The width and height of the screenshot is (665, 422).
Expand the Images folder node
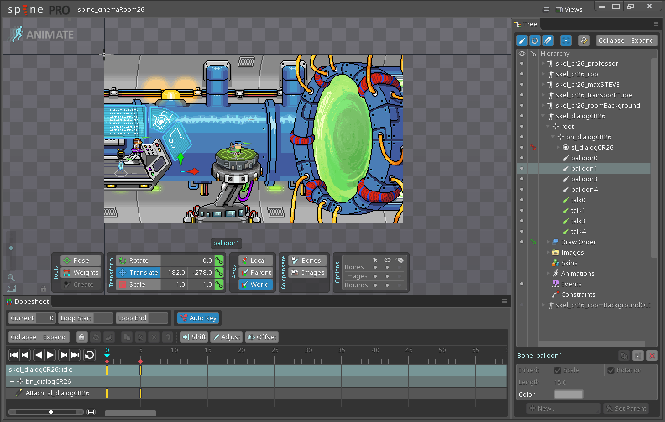(x=548, y=252)
